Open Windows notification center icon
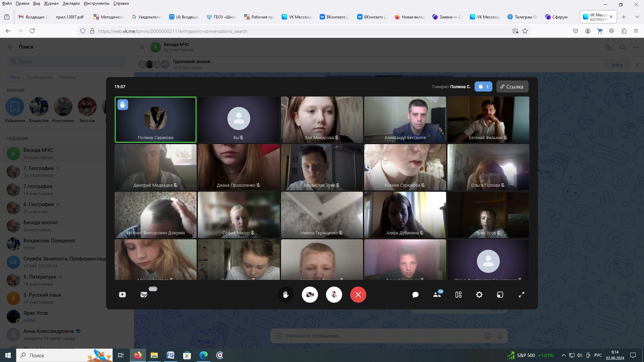Image resolution: width=644 pixels, height=362 pixels. 633,355
